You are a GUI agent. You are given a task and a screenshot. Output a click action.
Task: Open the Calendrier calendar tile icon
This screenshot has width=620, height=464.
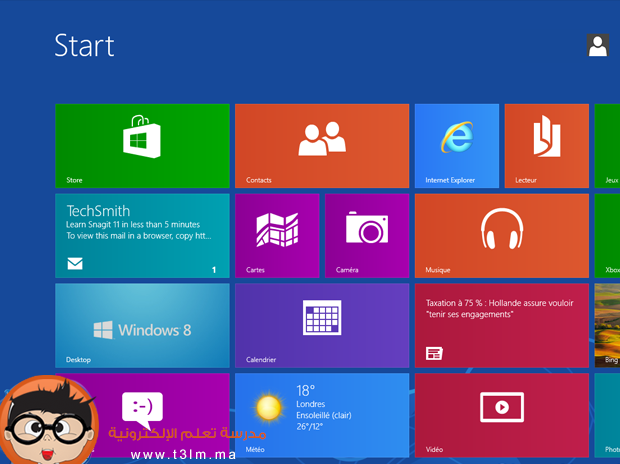coord(322,318)
